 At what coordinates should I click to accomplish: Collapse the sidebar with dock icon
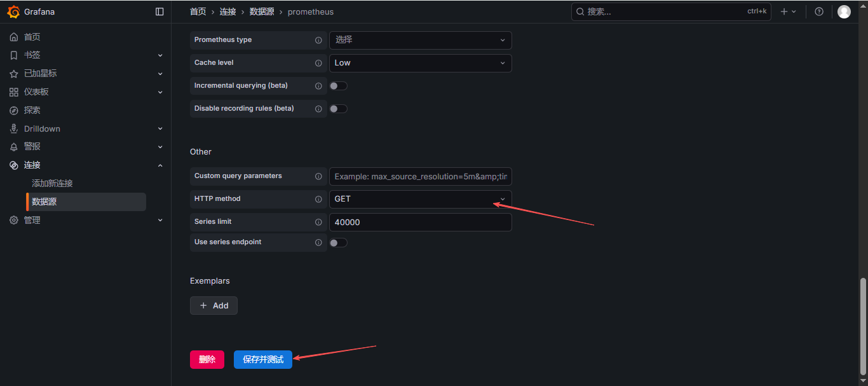point(159,11)
